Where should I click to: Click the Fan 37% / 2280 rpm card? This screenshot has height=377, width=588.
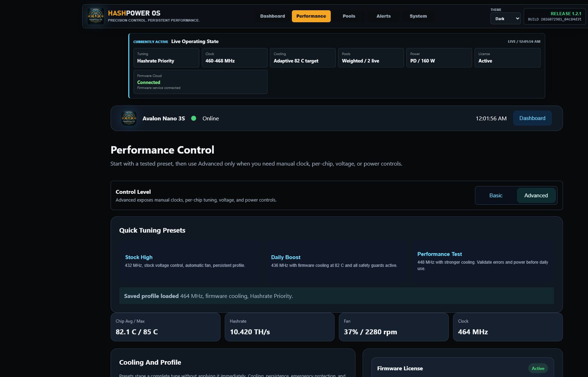click(394, 327)
